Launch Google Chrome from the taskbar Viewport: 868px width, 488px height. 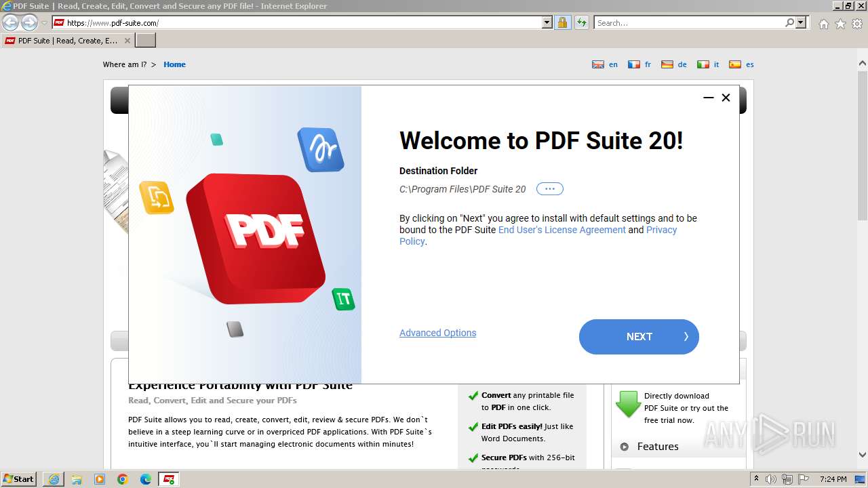click(x=123, y=479)
